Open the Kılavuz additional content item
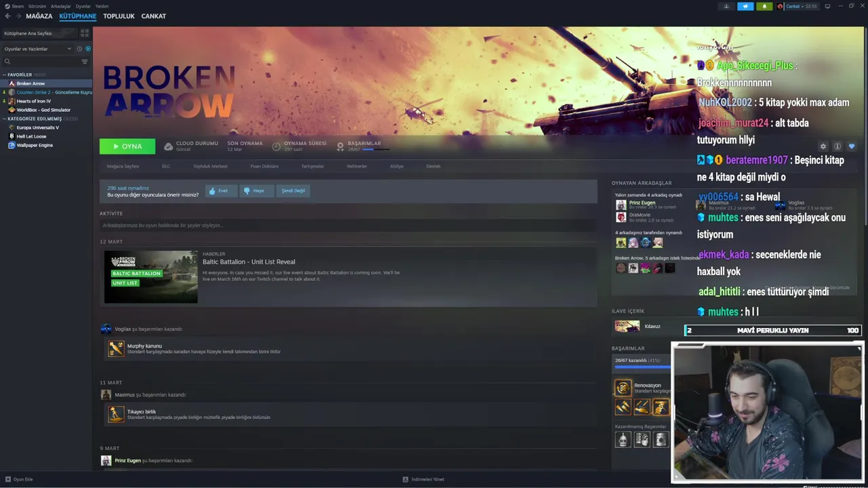The width and height of the screenshot is (868, 488). 637,326
